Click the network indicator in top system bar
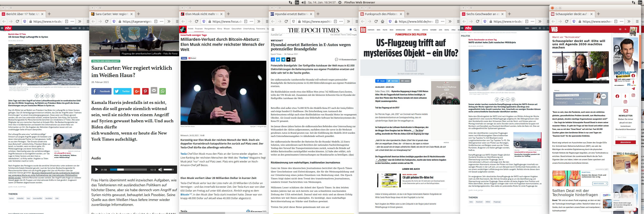 coord(290,2)
